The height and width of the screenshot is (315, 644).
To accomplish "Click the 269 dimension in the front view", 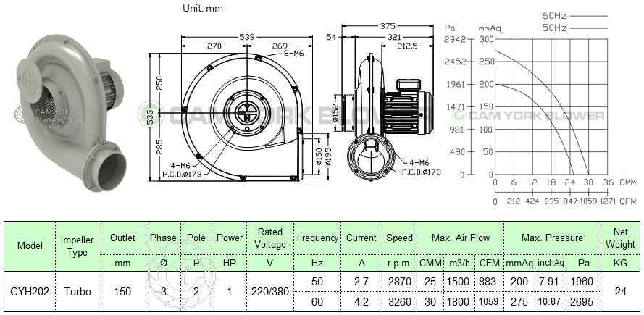I will [x=280, y=46].
